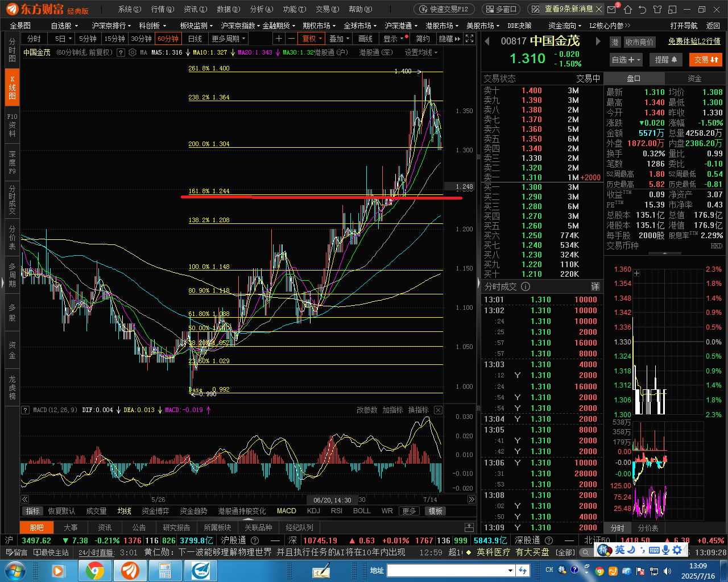Viewport: 728px width, 582px height.
Task: Open the 分析 menu
Action: [x=261, y=9]
